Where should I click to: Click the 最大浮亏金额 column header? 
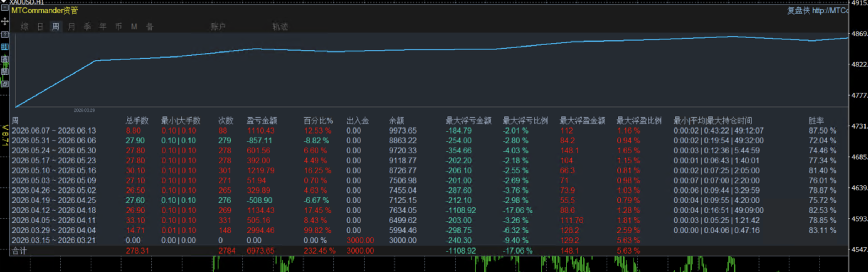468,121
